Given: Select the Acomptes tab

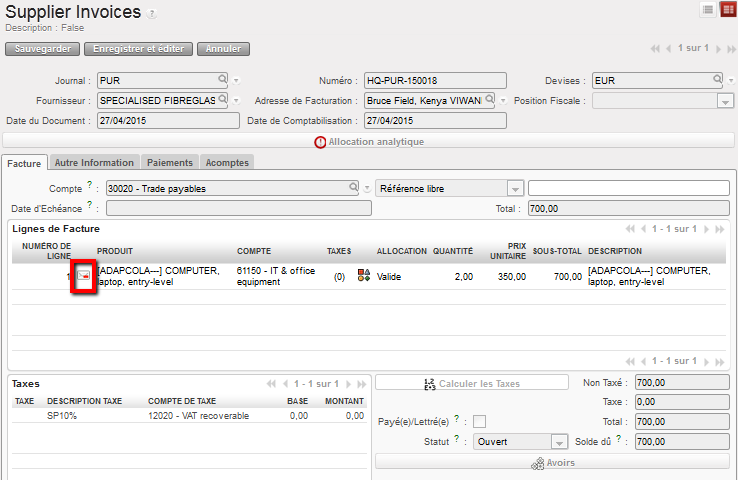Looking at the screenshot, I should click(227, 162).
